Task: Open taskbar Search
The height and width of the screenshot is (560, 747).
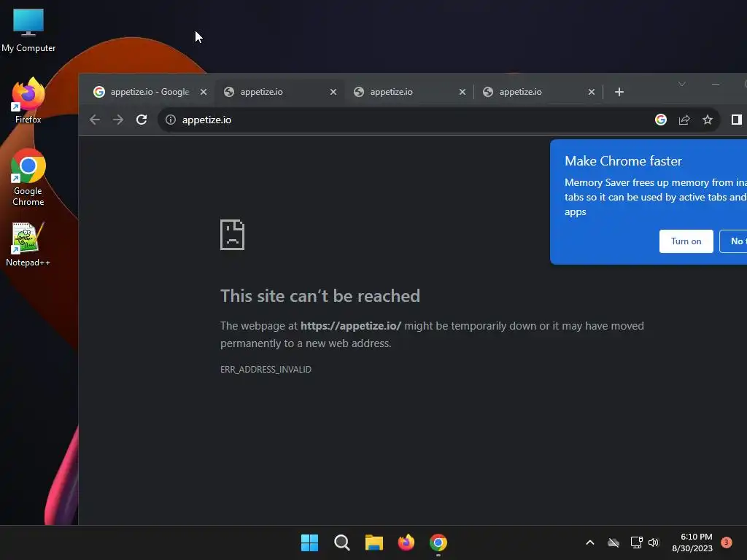Action: (x=341, y=542)
